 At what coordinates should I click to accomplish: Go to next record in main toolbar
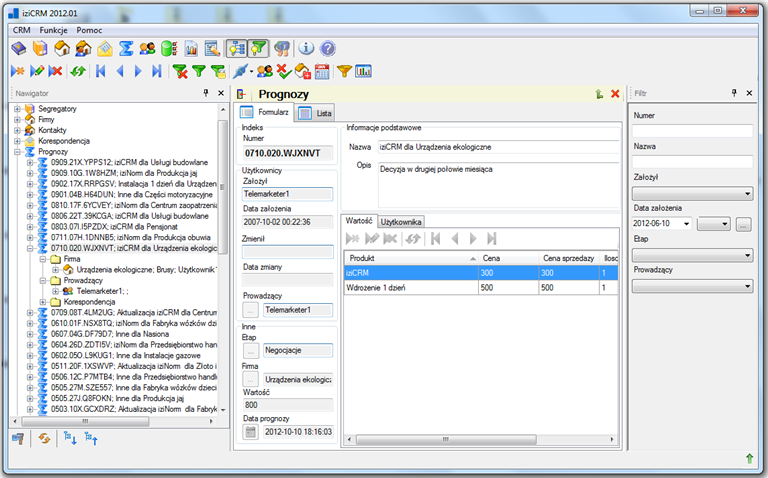[x=138, y=72]
